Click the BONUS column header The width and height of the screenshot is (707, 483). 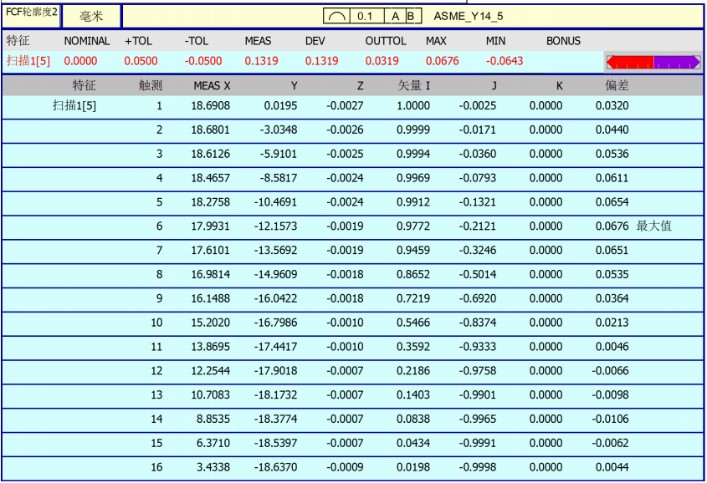[x=563, y=41]
